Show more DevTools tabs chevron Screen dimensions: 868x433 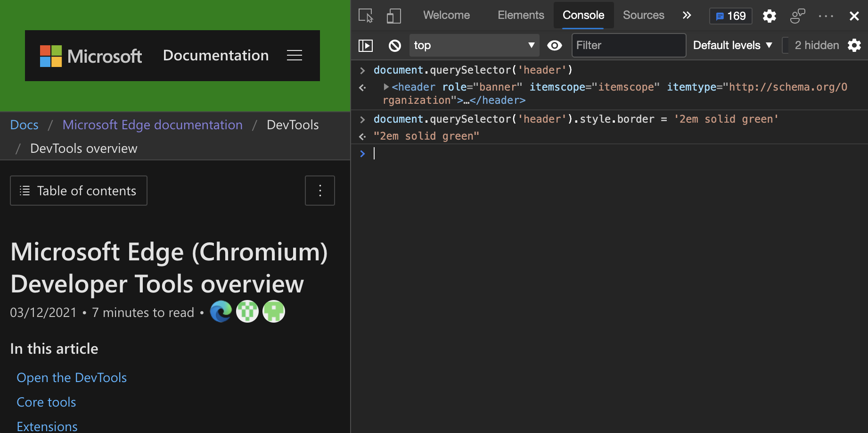coord(687,15)
